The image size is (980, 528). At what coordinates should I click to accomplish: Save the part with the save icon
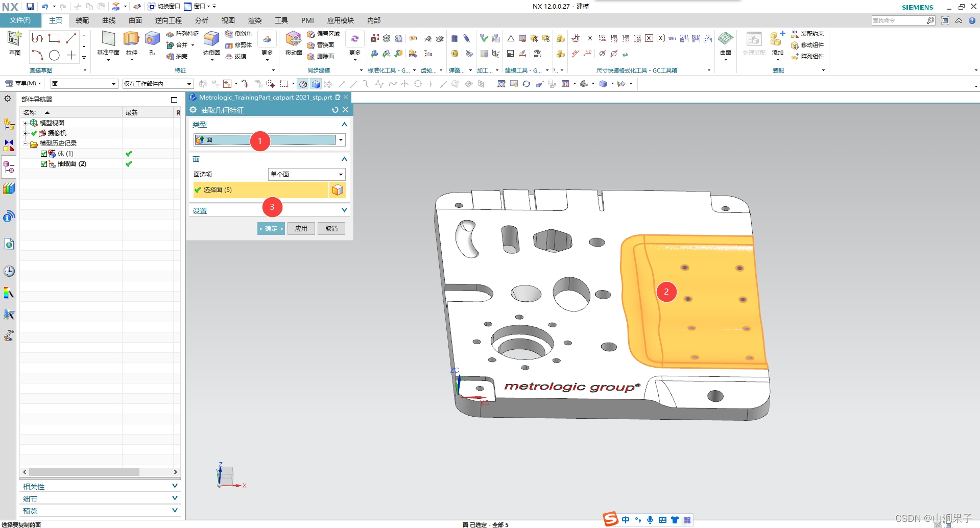(x=30, y=7)
